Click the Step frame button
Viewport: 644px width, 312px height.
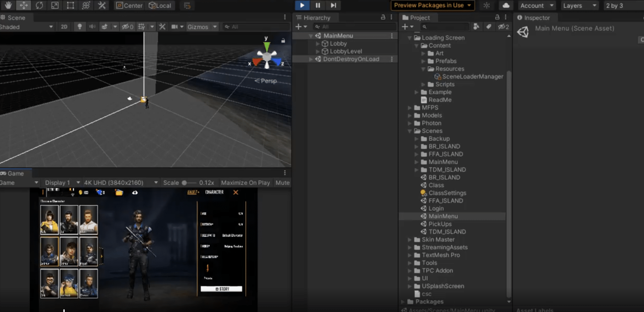pyautogui.click(x=333, y=5)
